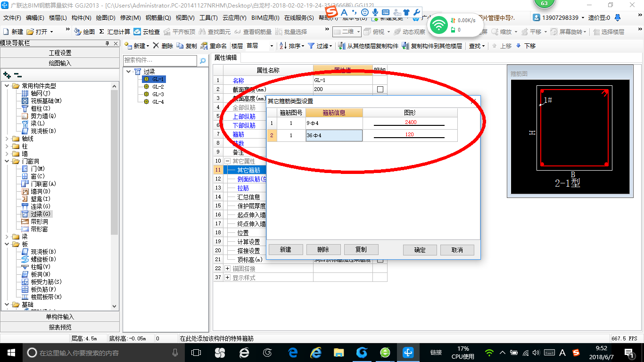Select 连梁(G) component type
The height and width of the screenshot is (362, 644).
[36, 206]
